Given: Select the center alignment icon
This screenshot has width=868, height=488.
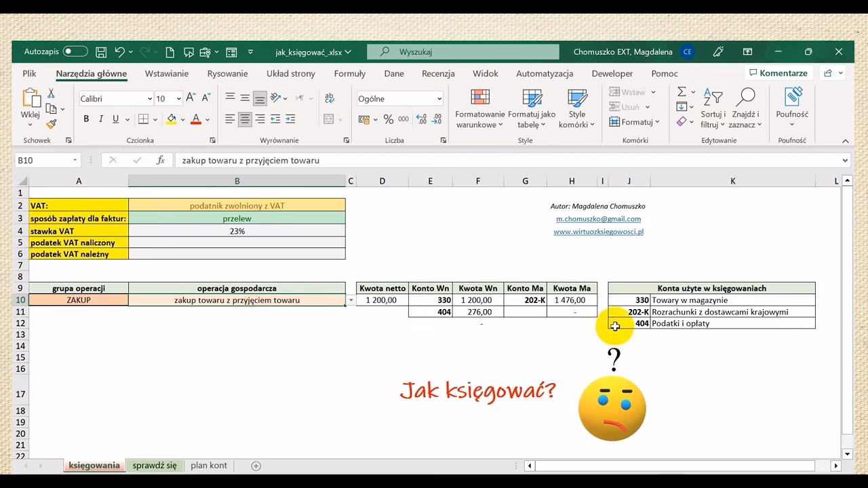Looking at the screenshot, I should (x=244, y=119).
